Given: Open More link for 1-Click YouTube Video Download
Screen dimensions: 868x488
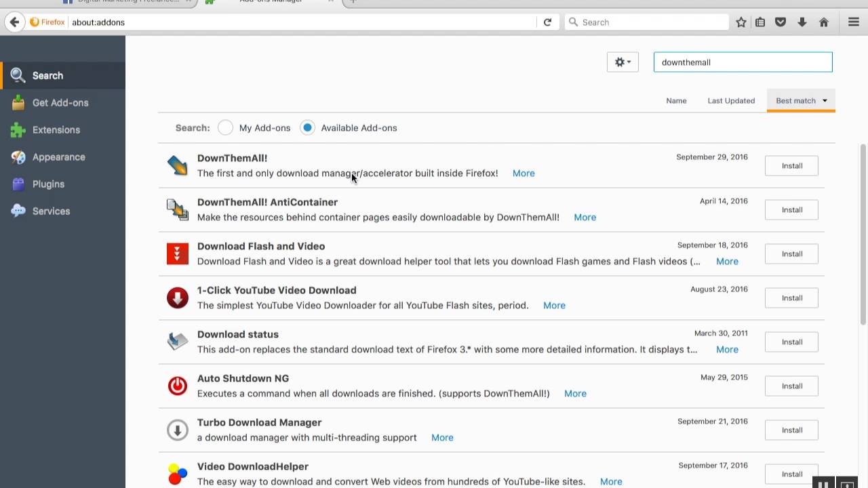Looking at the screenshot, I should click(554, 305).
